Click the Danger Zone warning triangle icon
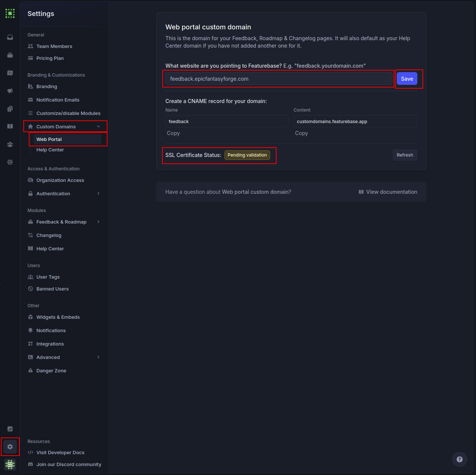 click(x=30, y=370)
